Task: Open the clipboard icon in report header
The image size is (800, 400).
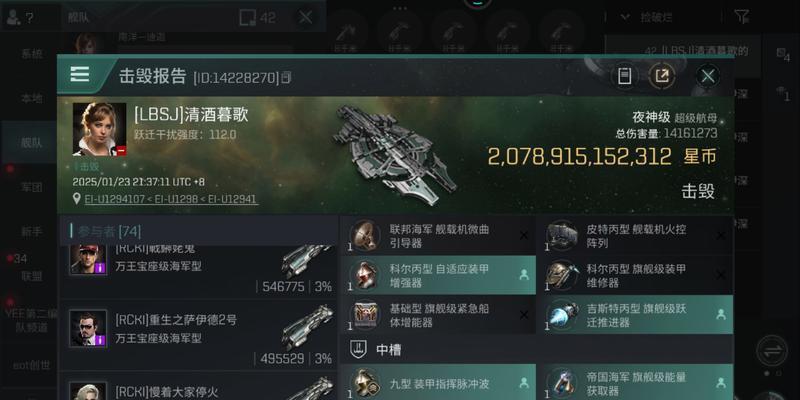Action: (x=624, y=77)
